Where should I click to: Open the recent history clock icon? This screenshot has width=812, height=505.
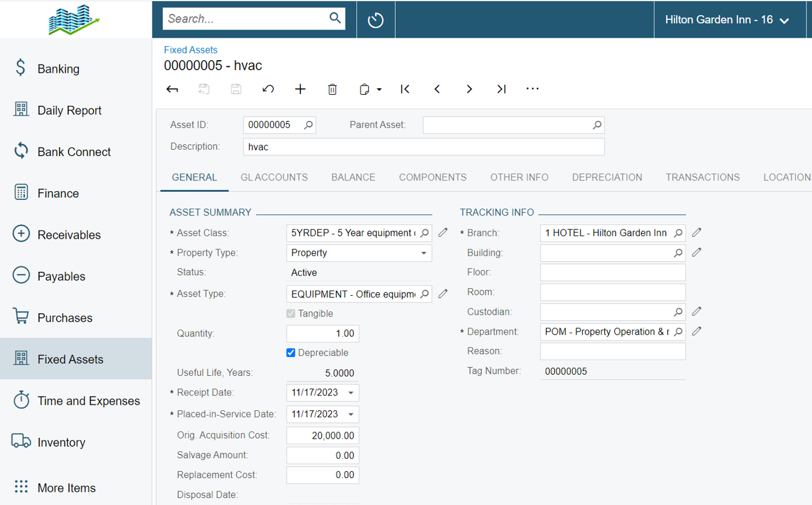(x=376, y=20)
